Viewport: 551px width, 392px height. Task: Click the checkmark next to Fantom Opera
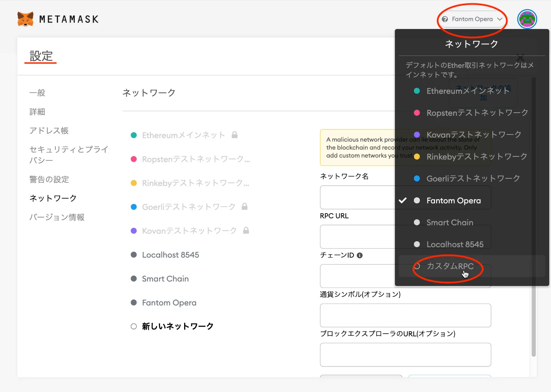coord(403,200)
